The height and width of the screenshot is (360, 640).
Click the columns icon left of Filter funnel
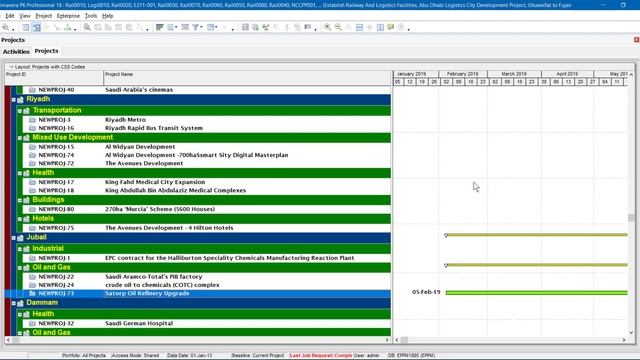(x=185, y=27)
